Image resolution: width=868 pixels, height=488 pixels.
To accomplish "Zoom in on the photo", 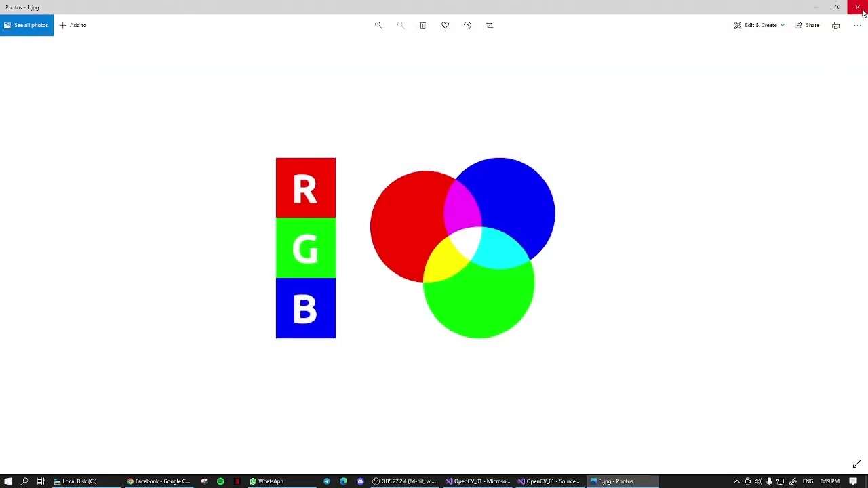I will [x=378, y=25].
